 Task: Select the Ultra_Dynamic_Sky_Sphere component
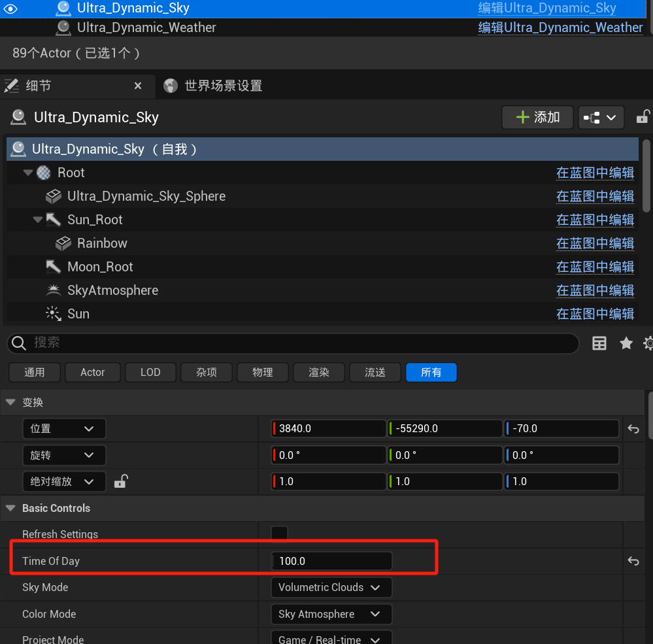146,196
